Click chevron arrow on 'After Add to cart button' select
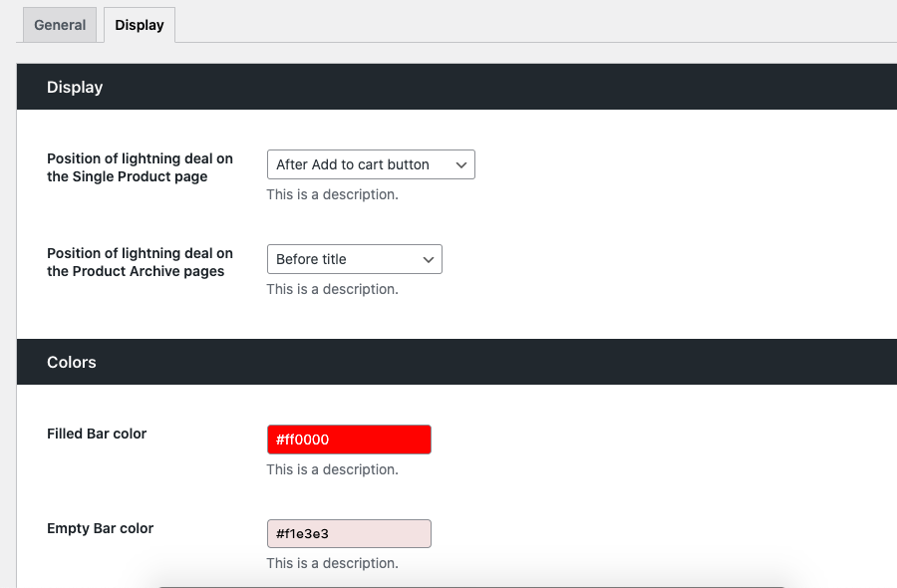 (460, 164)
